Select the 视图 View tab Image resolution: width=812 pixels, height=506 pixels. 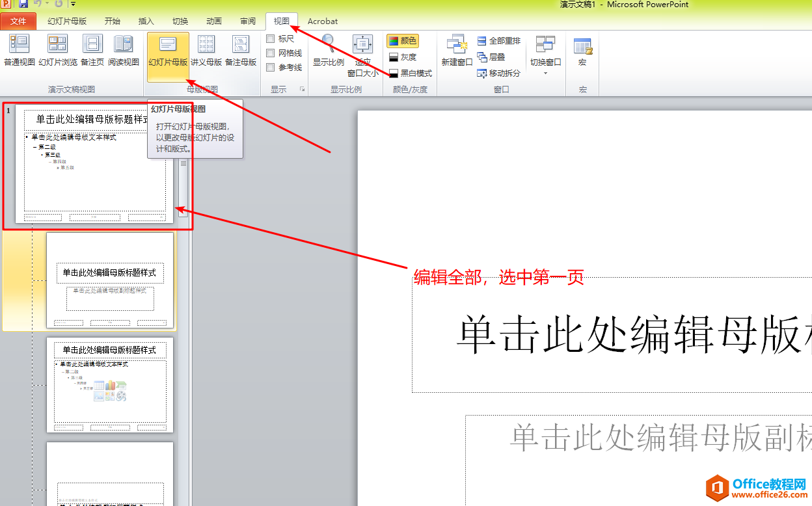282,21
